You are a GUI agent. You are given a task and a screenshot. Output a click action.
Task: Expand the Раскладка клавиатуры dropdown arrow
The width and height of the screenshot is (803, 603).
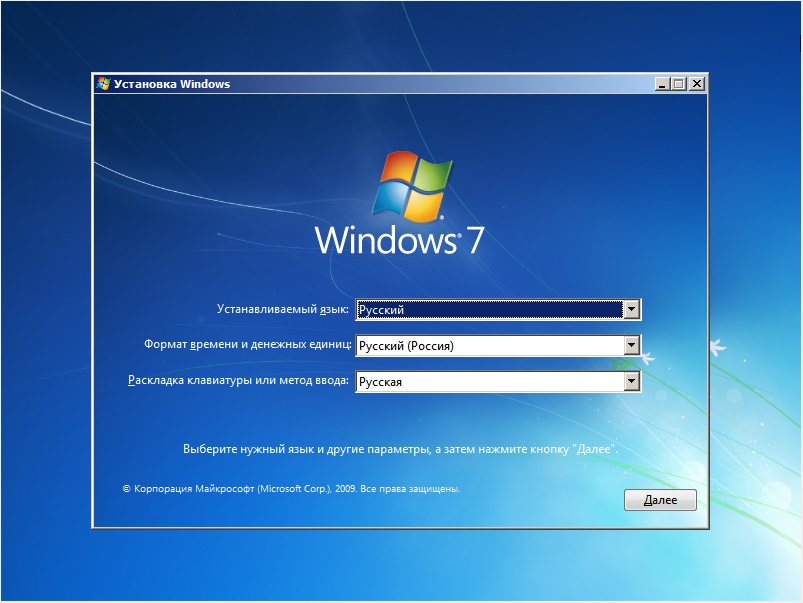pos(631,381)
